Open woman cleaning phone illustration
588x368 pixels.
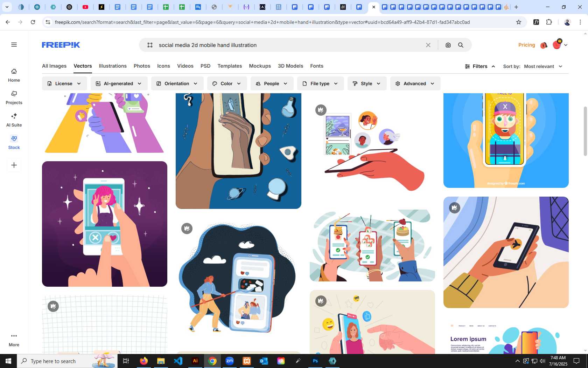pyautogui.click(x=238, y=280)
